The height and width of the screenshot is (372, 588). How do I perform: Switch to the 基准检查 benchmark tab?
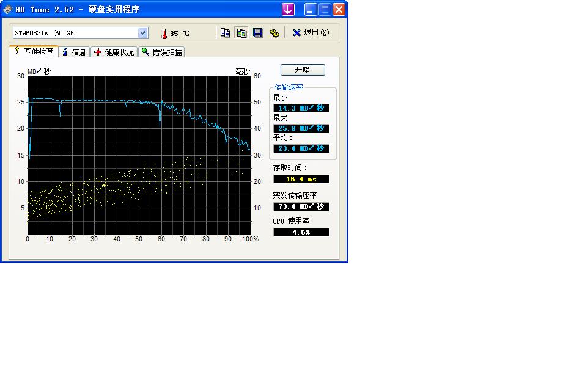pyautogui.click(x=34, y=52)
